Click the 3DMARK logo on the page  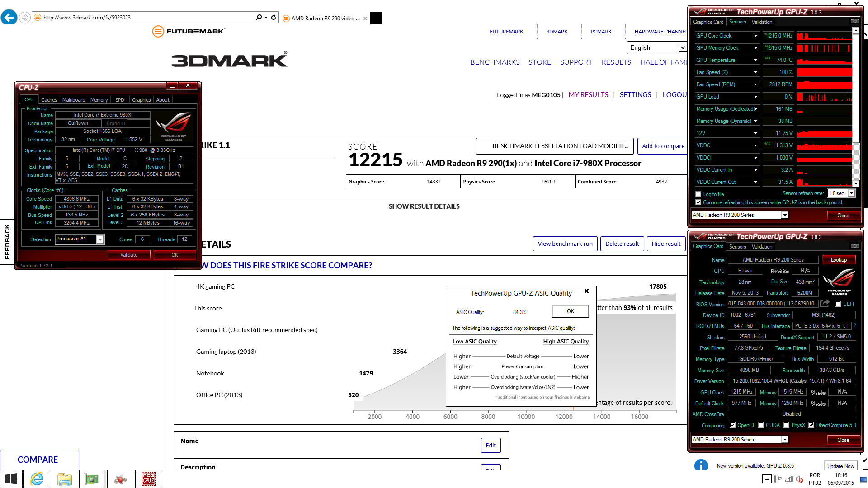pos(229,60)
